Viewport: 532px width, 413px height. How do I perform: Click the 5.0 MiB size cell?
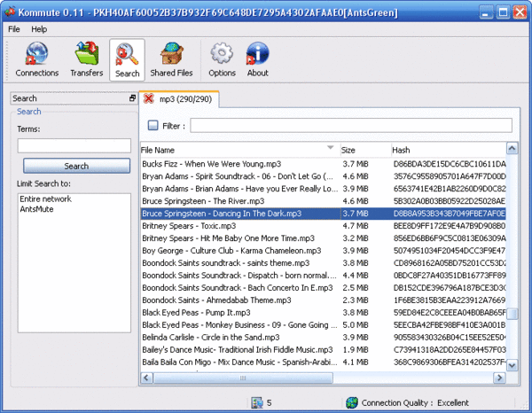(x=356, y=325)
